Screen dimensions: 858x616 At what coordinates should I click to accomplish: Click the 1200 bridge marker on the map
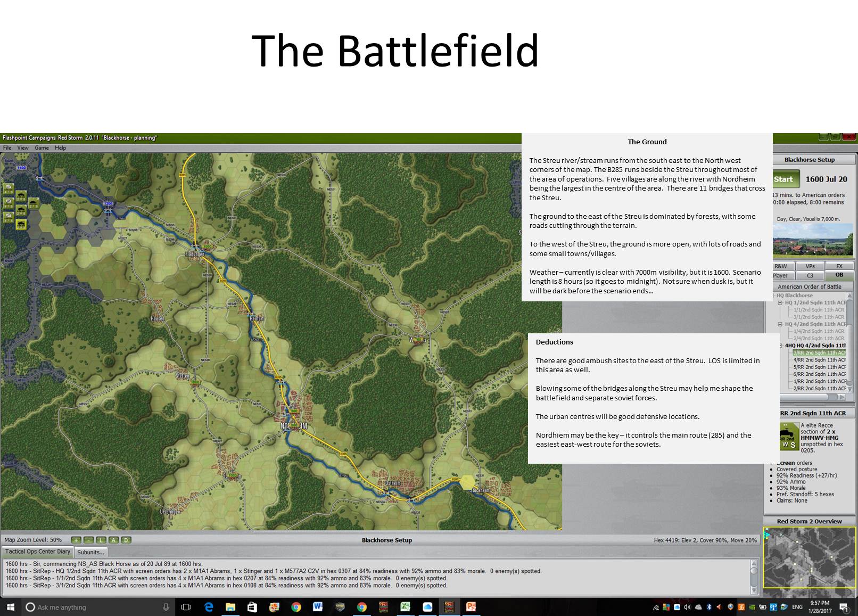108,204
